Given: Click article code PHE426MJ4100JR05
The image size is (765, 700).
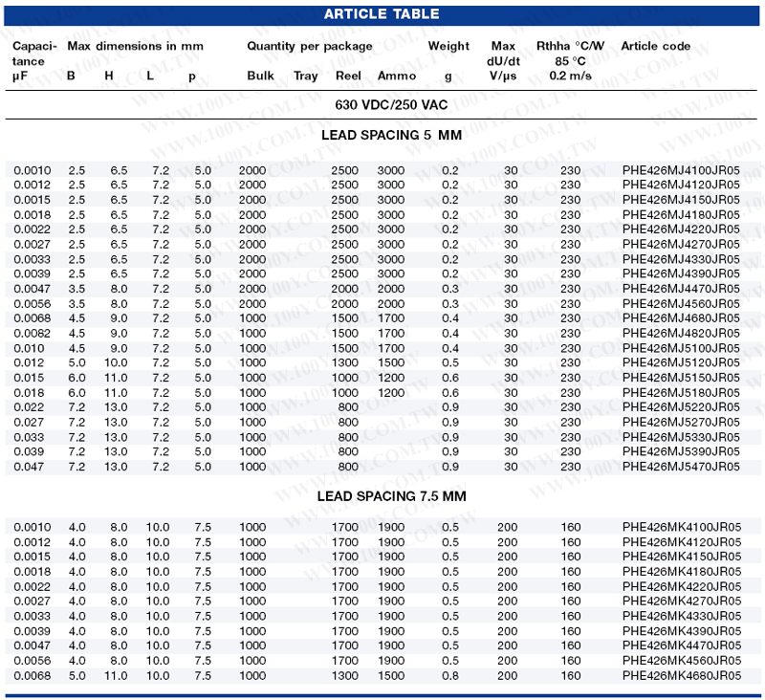Looking at the screenshot, I should 681,171.
